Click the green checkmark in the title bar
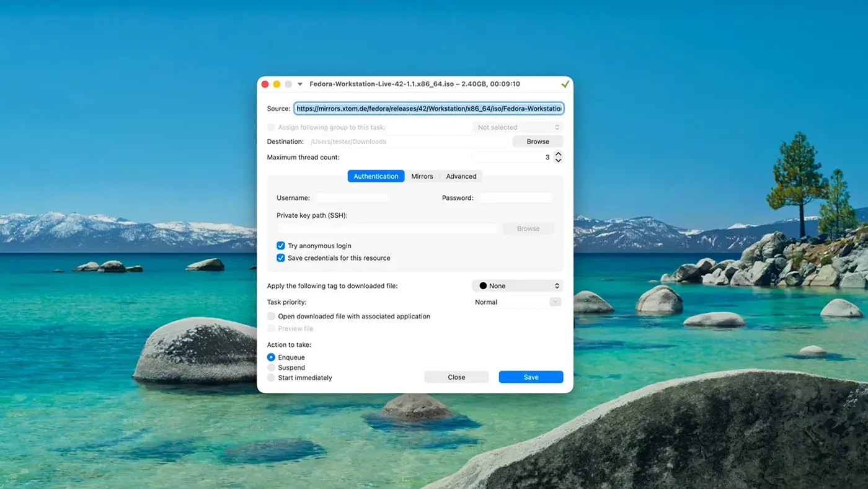 point(564,83)
